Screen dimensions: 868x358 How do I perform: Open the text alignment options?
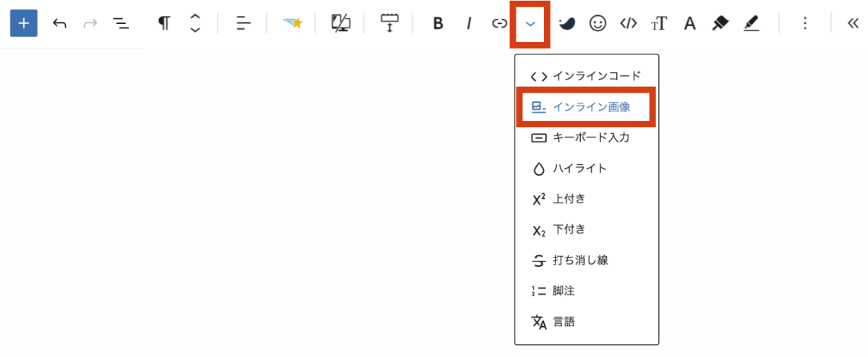pyautogui.click(x=243, y=24)
